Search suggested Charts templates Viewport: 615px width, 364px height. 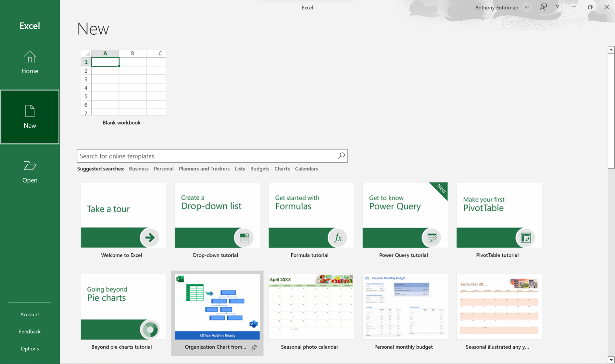282,168
